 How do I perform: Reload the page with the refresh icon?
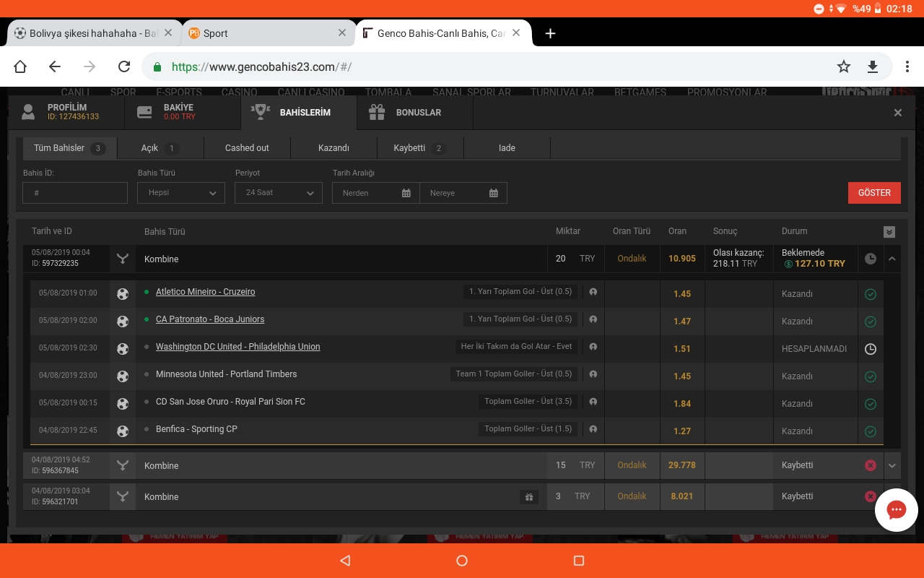point(124,67)
